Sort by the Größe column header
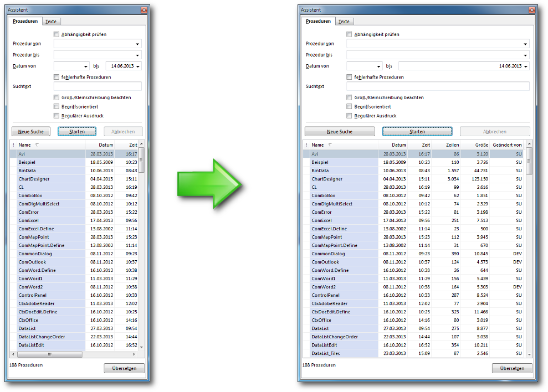548x392 pixels. click(481, 145)
